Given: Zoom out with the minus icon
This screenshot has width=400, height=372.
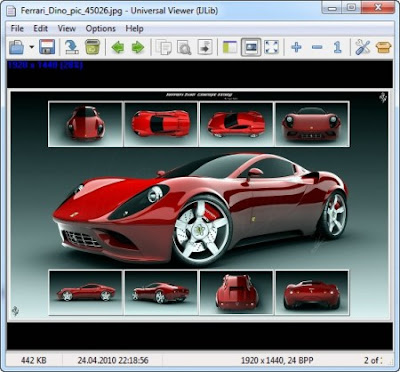Looking at the screenshot, I should tap(317, 47).
